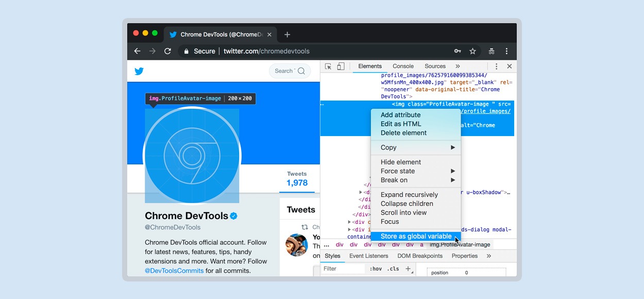Open the Event Listeners tab

coord(369,256)
